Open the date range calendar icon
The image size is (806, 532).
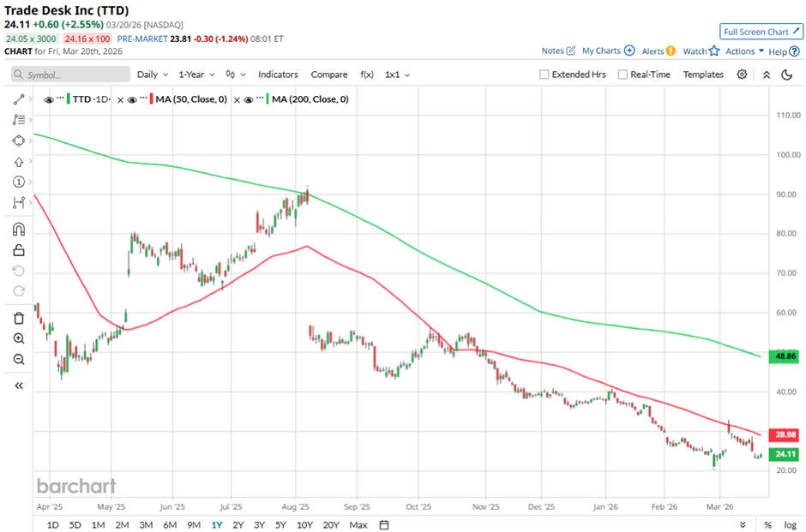click(384, 525)
